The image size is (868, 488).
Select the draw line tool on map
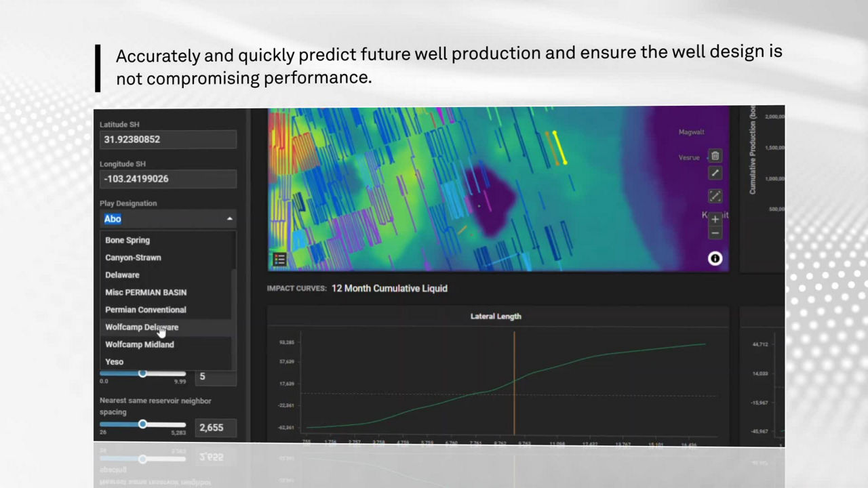tap(715, 174)
